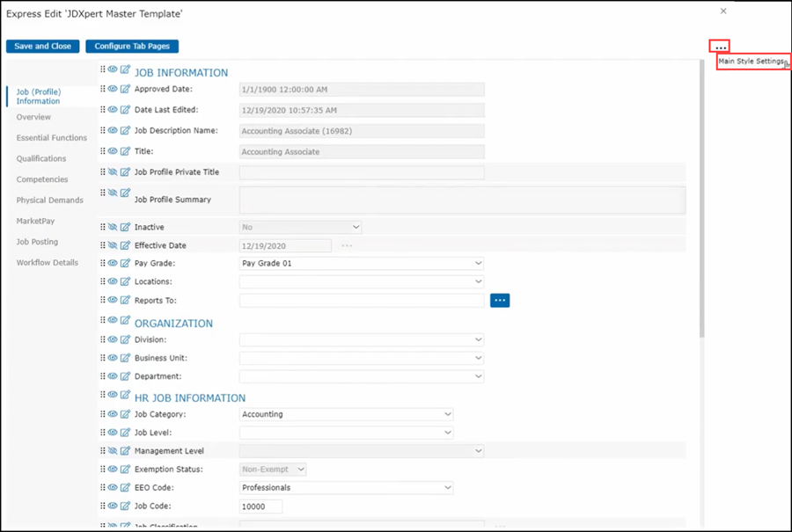Click the Save and Close button
This screenshot has width=792, height=532.
coord(42,46)
